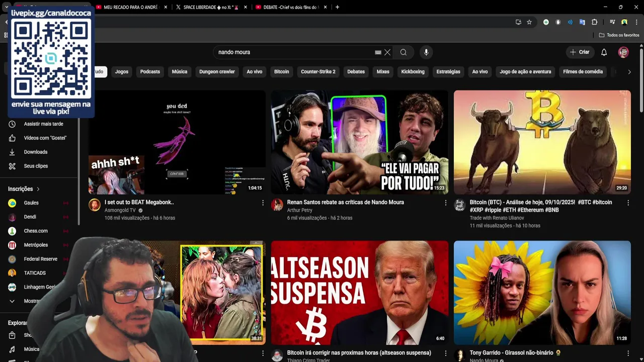Screen dimensions: 644x362
Task: Open a new browser tab with the plus
Action: [x=337, y=7]
